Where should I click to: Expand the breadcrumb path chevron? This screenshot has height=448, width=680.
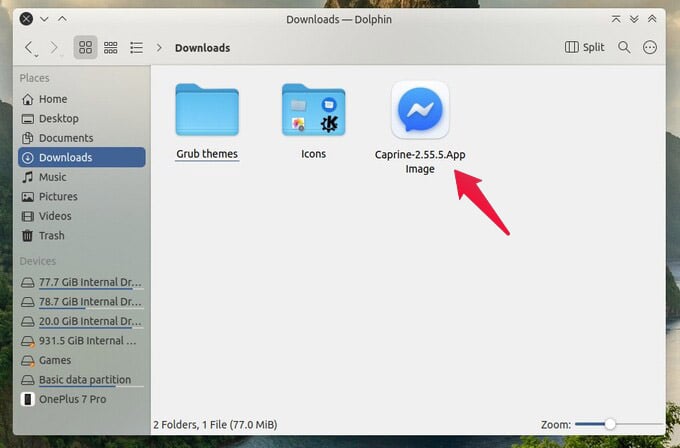(159, 48)
